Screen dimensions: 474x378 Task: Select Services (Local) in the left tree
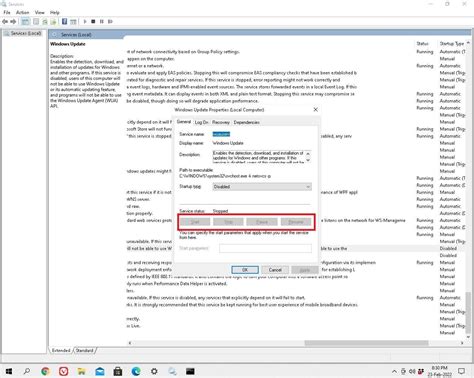(x=23, y=33)
